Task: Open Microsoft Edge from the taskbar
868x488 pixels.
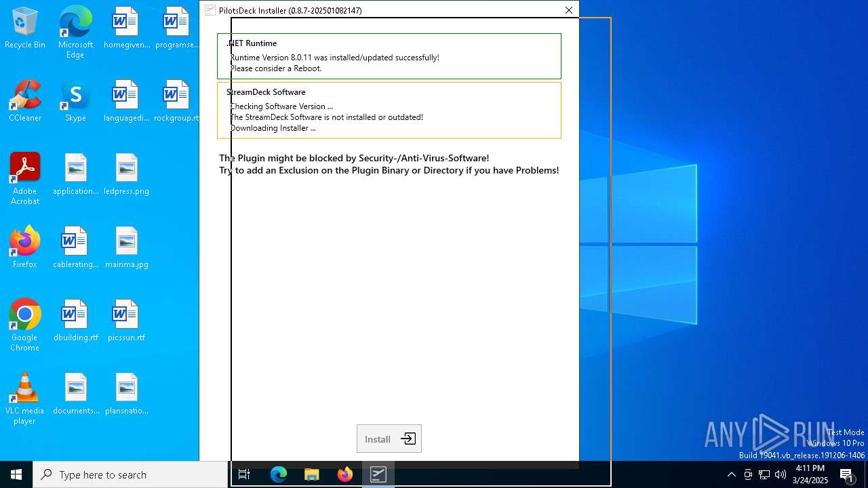Action: coord(279,474)
